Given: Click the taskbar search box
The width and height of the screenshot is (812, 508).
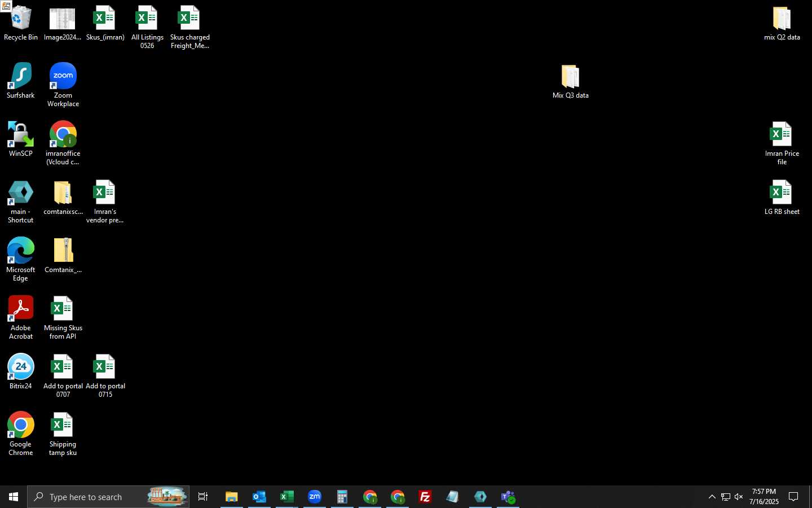Looking at the screenshot, I should [x=108, y=497].
